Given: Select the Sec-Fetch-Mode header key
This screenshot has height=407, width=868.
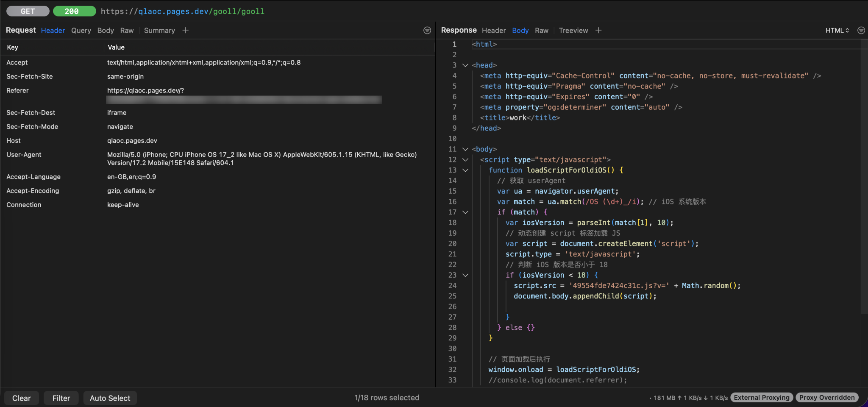Looking at the screenshot, I should 32,126.
